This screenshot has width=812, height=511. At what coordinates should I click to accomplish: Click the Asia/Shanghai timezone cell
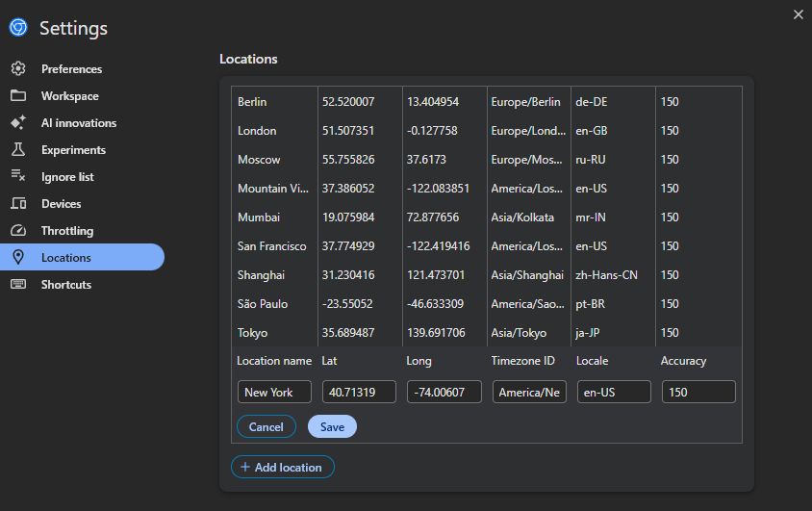(527, 275)
